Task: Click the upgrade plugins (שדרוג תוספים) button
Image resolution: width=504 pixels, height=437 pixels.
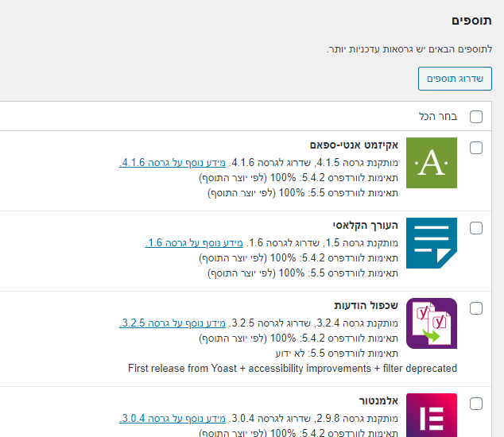Action: (455, 79)
